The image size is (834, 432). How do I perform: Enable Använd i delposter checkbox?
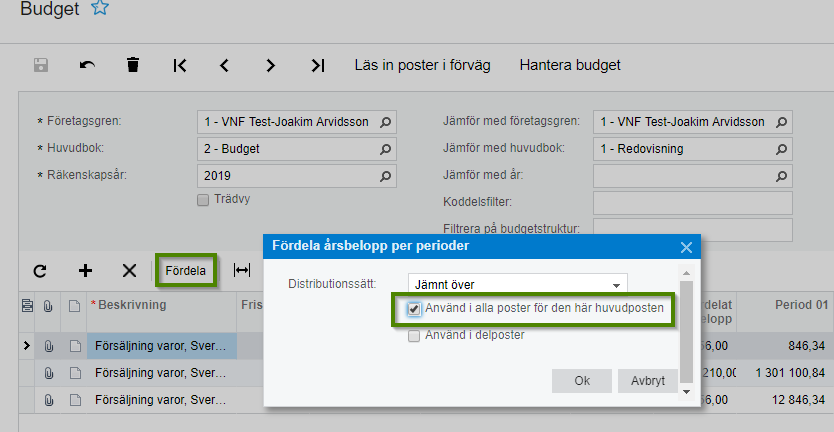click(x=414, y=336)
